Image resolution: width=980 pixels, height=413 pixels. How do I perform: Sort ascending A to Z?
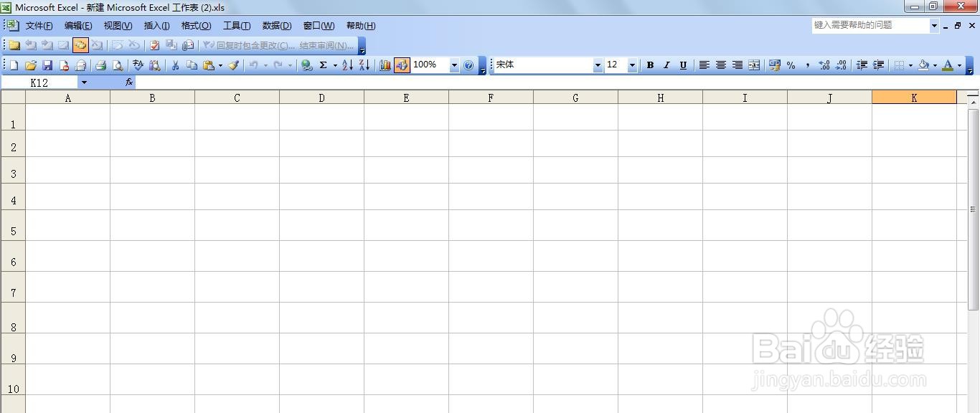(x=347, y=65)
